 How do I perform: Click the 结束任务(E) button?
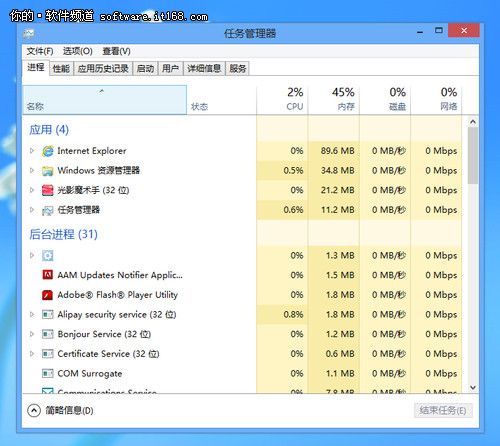tap(443, 410)
